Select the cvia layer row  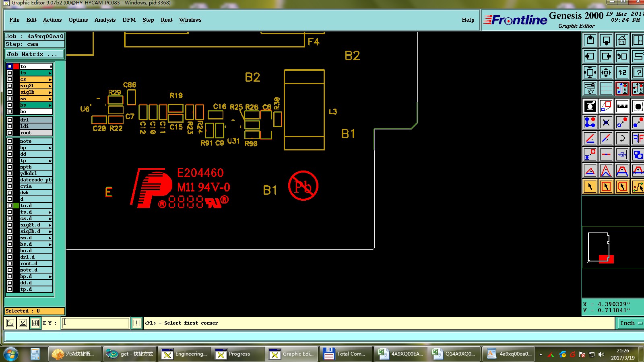coord(36,186)
